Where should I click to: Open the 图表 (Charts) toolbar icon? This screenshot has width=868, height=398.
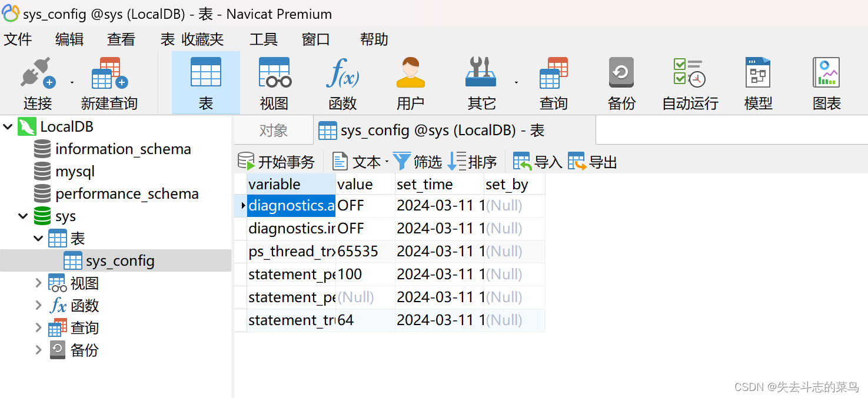click(x=826, y=82)
